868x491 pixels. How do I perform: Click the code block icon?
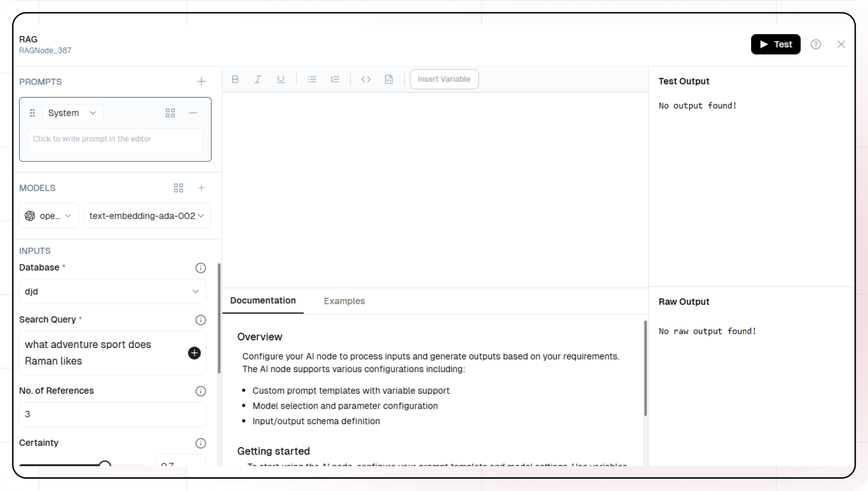click(366, 79)
